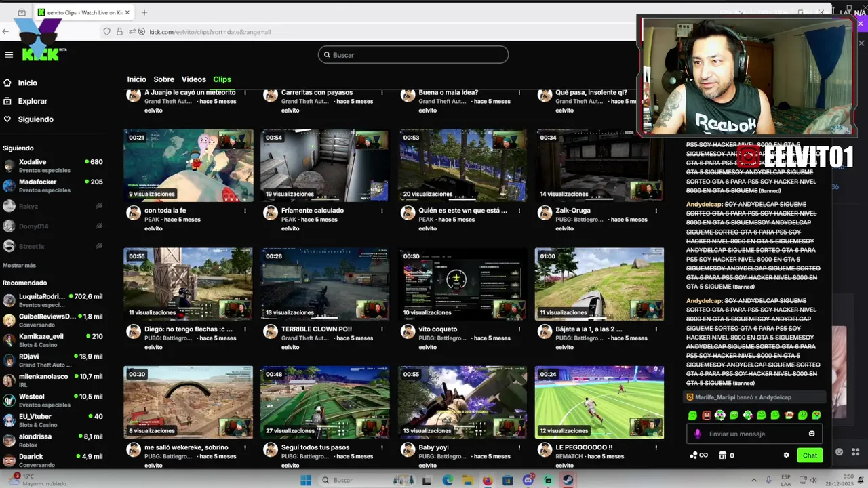Viewport: 868px width, 488px height.
Task: Open the 'Diego: no tengo flechas' clip title
Action: [189, 329]
